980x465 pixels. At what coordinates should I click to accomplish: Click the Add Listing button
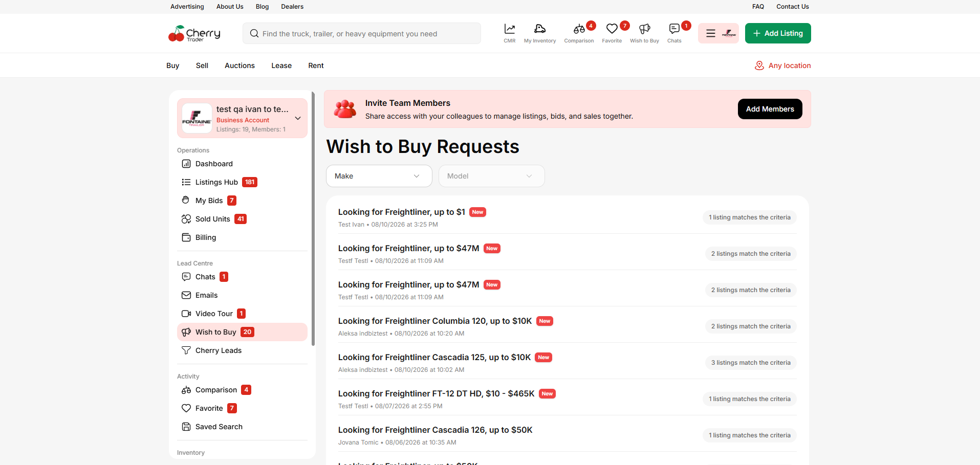point(778,33)
